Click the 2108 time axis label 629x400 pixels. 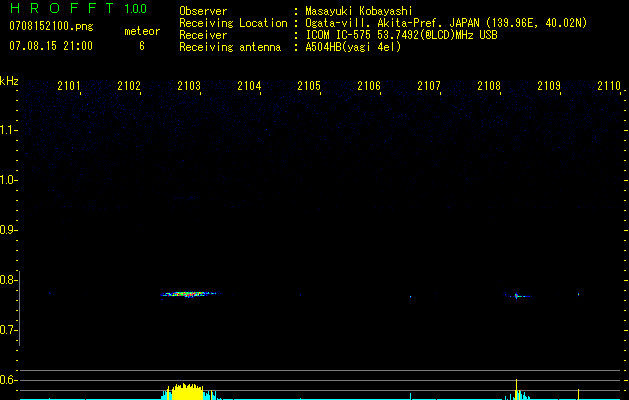click(x=489, y=86)
